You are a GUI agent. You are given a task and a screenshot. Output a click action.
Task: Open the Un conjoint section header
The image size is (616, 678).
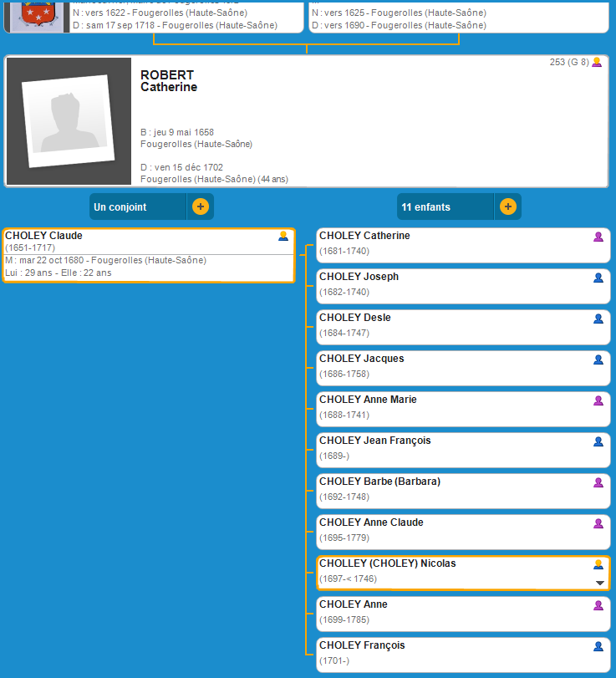coord(138,206)
